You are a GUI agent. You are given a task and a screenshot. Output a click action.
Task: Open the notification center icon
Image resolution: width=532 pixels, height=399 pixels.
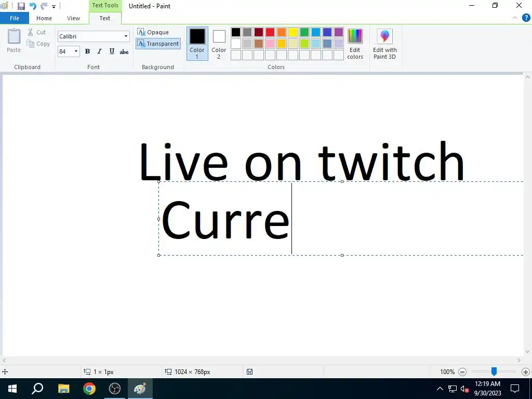[515, 389]
